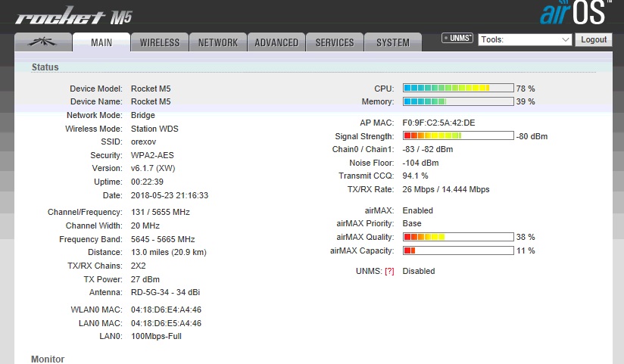Expand the Tools dropdown
This screenshot has width=624, height=364.
click(x=525, y=39)
